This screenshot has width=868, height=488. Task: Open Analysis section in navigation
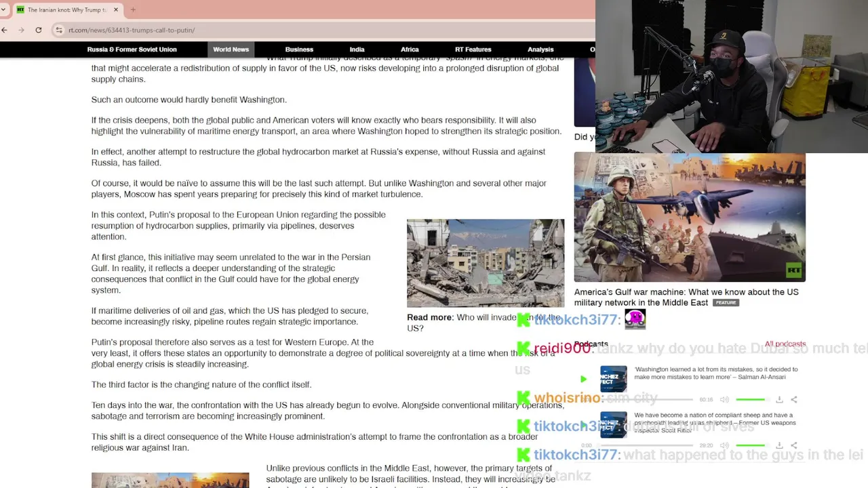(540, 49)
